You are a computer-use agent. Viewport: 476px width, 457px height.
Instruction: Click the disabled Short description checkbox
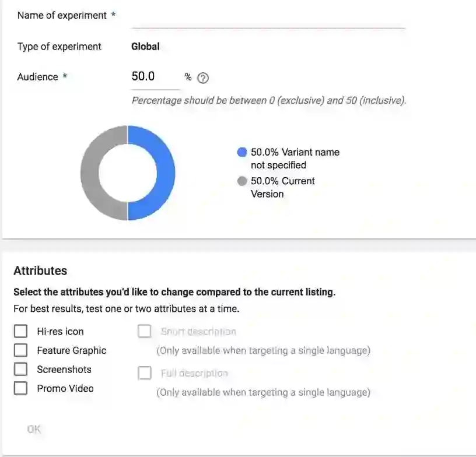(x=145, y=332)
